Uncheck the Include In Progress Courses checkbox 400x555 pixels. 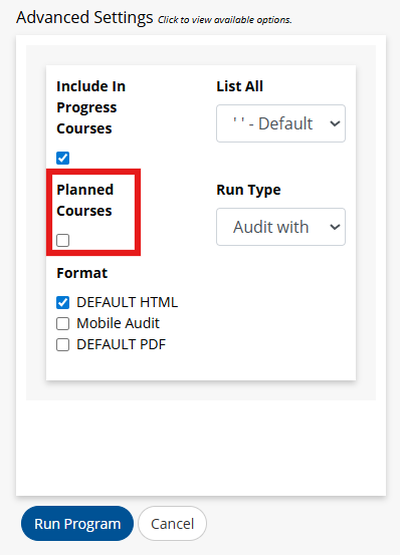pyautogui.click(x=63, y=158)
